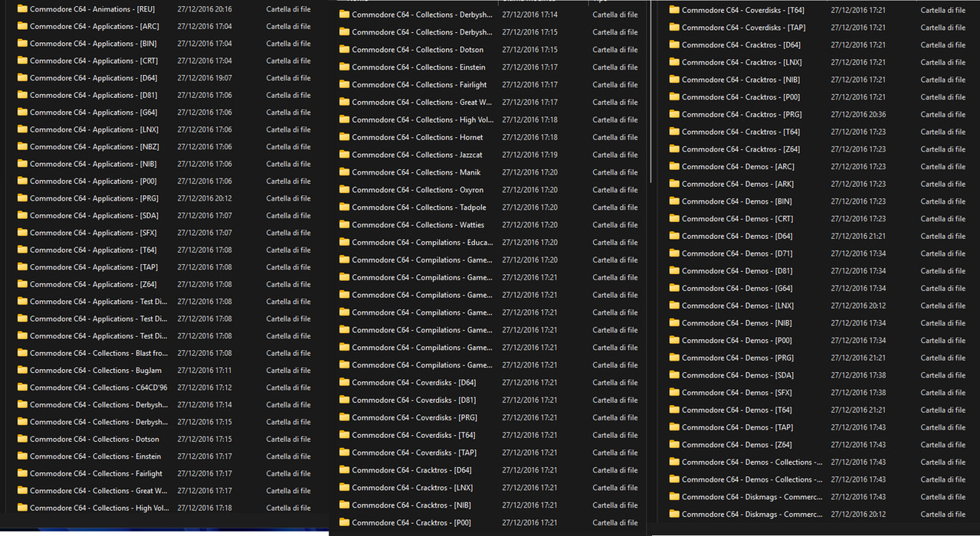This screenshot has width=980, height=536.
Task: Click Cartella di file in Collections Hornet row
Action: (x=615, y=137)
